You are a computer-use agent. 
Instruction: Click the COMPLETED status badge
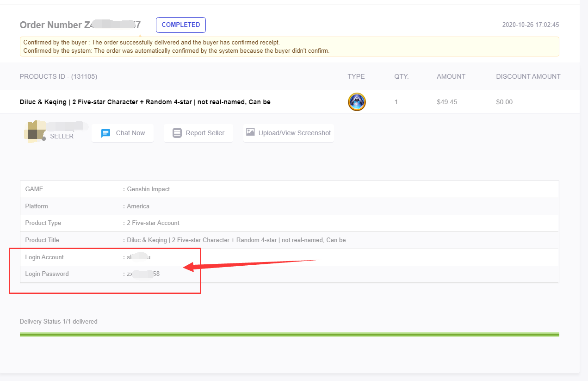click(x=180, y=25)
